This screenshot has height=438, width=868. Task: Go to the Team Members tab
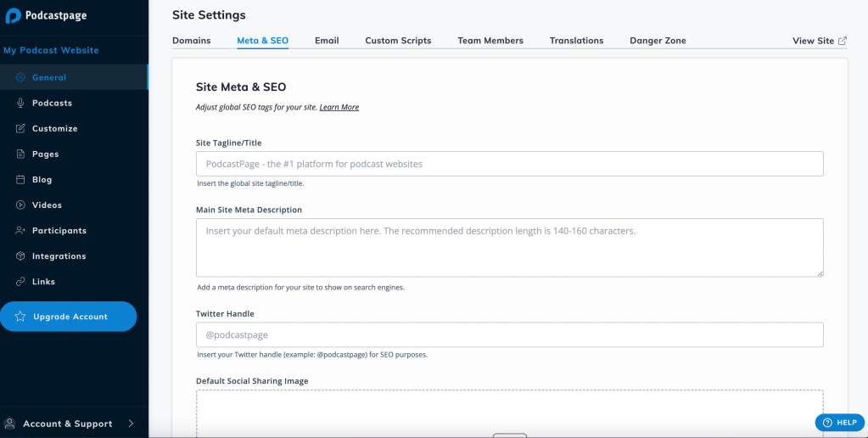[x=490, y=41]
